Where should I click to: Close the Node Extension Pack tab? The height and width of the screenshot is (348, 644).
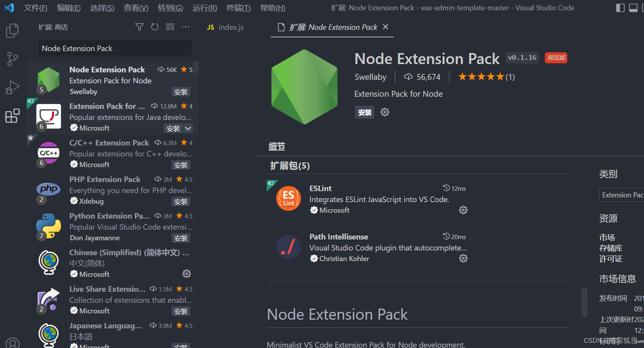click(x=386, y=27)
